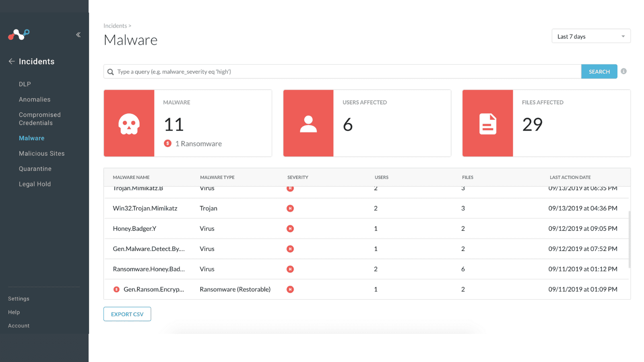
Task: Open Win32.Trojan.Mimikatz malware entry
Action: coord(145,208)
